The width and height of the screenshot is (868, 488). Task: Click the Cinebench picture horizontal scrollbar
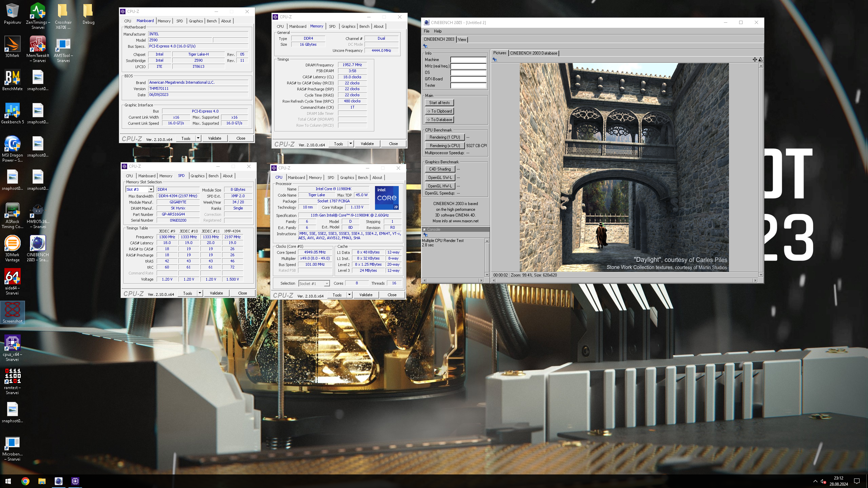[624, 280]
